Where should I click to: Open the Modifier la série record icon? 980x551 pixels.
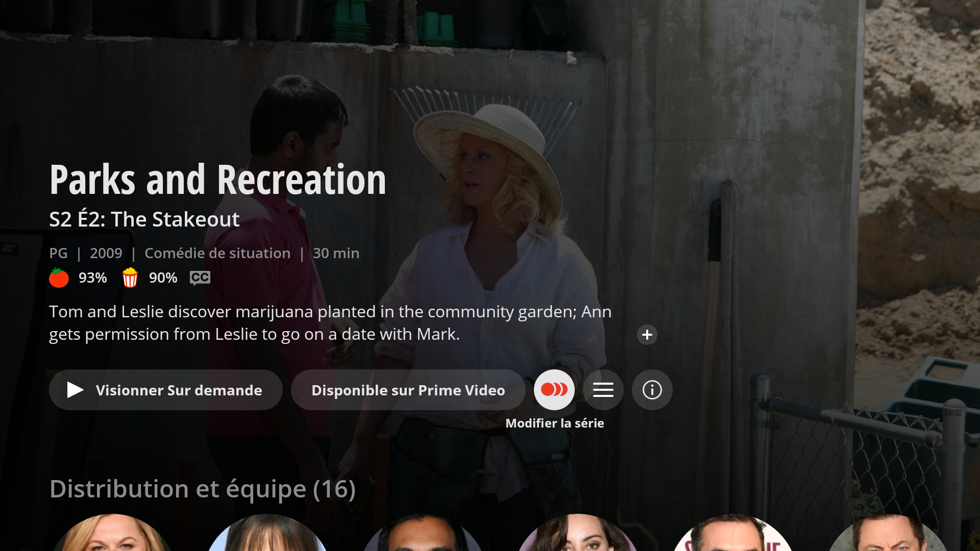point(554,390)
